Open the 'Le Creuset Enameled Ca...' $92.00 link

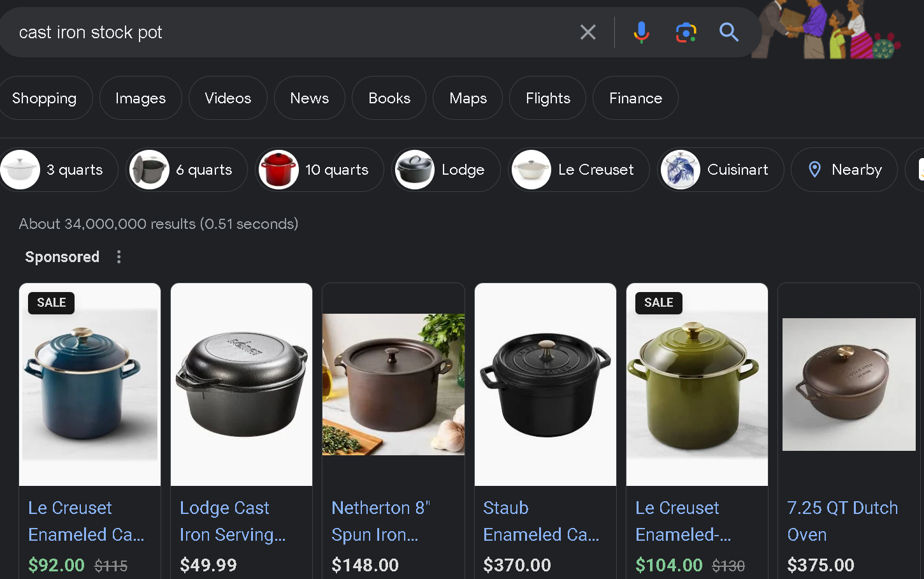86,521
